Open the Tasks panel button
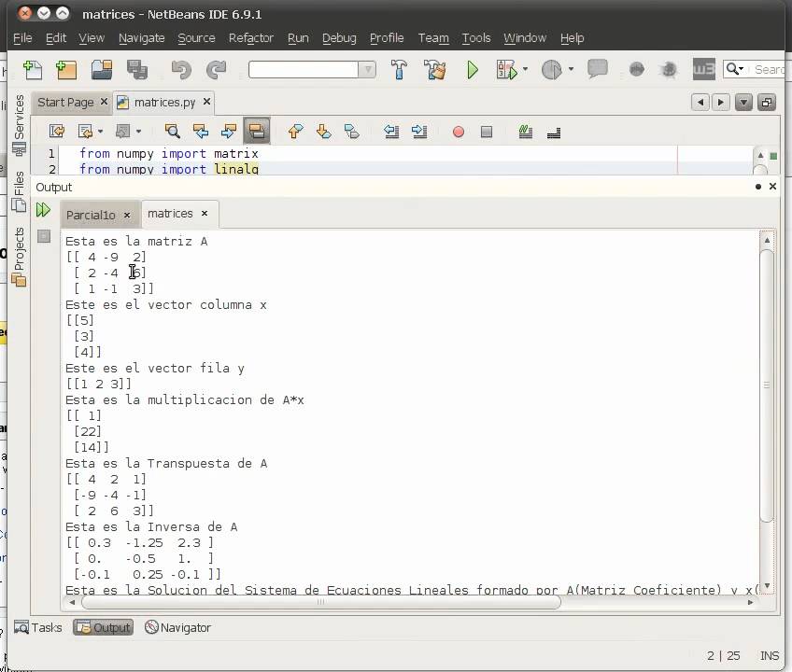The image size is (792, 672). (x=38, y=627)
